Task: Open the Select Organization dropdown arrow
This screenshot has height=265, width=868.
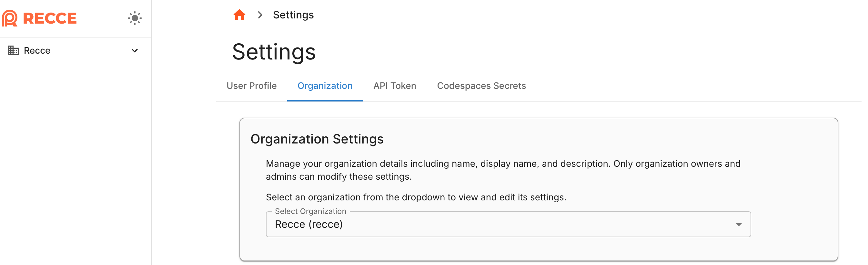Action: [739, 224]
